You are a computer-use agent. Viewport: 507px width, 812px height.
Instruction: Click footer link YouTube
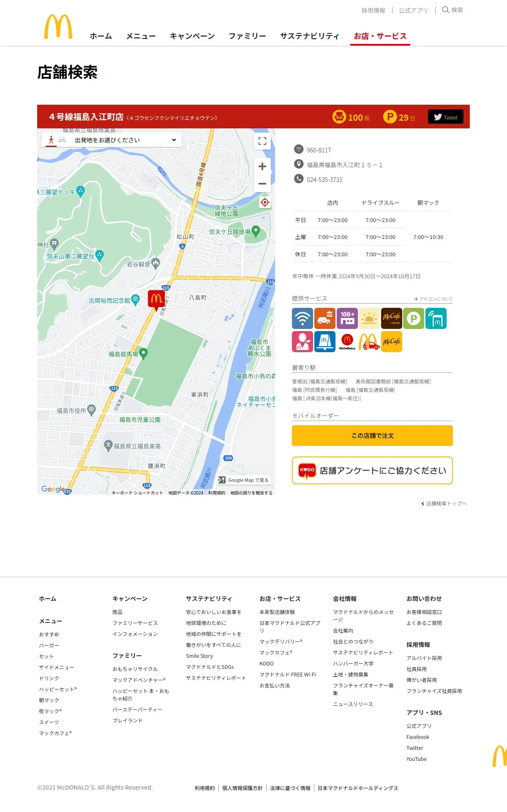tap(417, 759)
